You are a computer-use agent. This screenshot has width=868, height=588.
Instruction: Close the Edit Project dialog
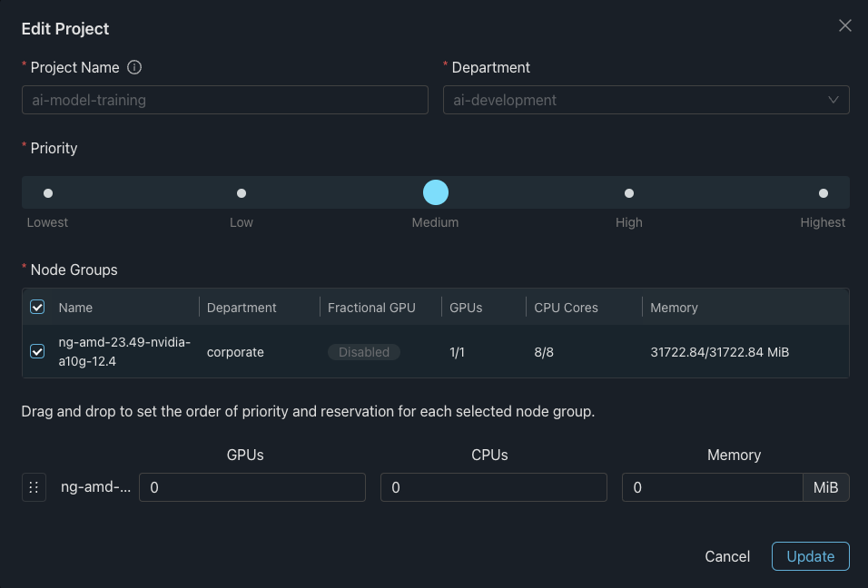coord(844,26)
